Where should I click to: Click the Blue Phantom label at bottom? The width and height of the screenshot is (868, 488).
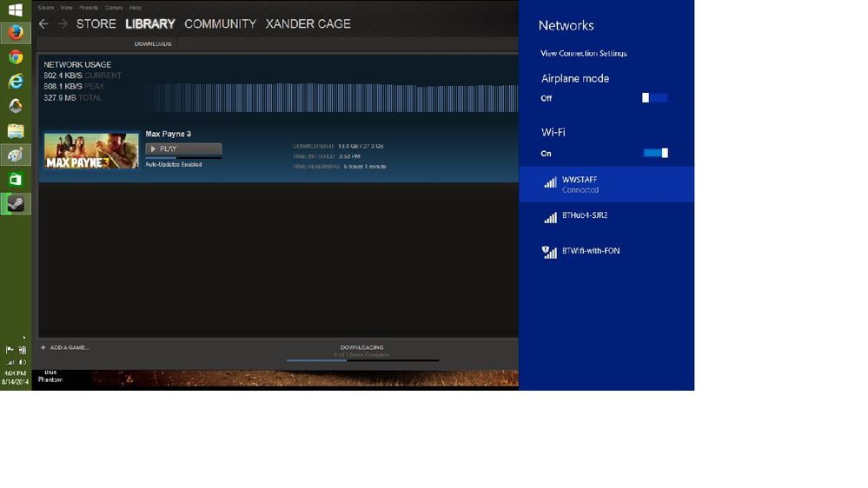[50, 376]
